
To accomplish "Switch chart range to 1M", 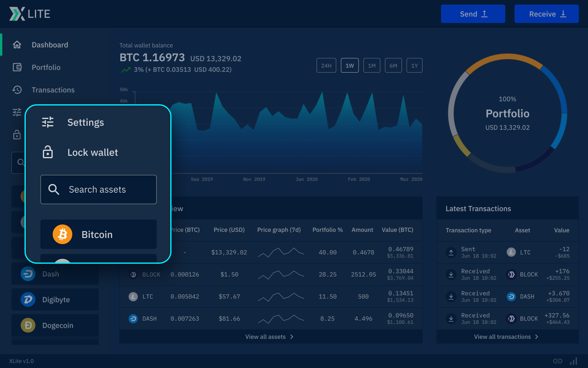I will 371,65.
